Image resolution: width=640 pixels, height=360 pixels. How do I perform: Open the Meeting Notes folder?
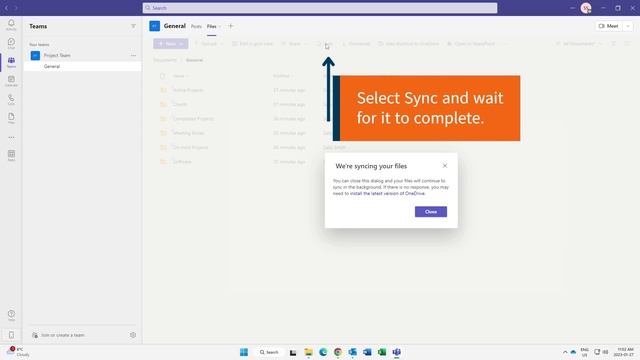pos(189,133)
